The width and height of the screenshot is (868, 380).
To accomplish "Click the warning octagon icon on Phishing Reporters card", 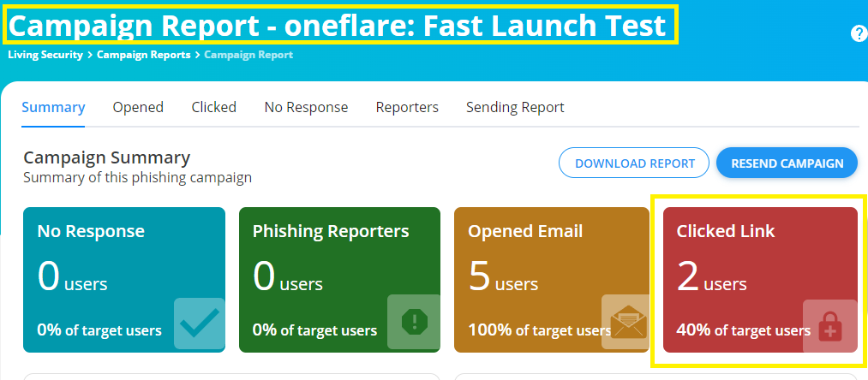I will pyautogui.click(x=414, y=322).
